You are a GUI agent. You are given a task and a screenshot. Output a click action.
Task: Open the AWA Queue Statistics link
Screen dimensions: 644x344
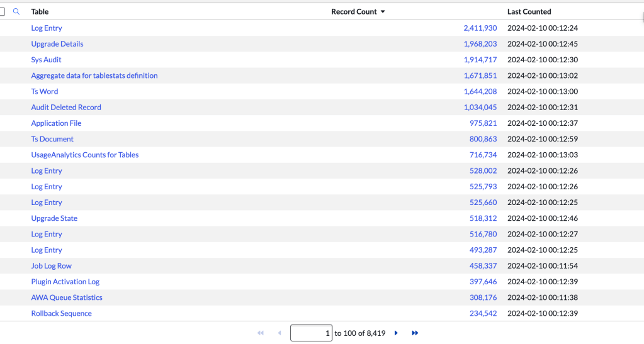(67, 297)
